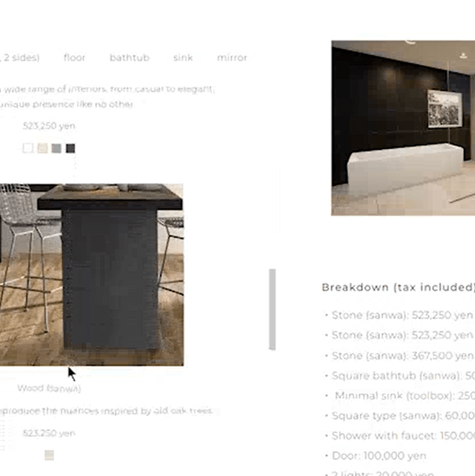Switch to the sink tab
Image resolution: width=475 pixels, height=476 pixels.
pyautogui.click(x=183, y=58)
